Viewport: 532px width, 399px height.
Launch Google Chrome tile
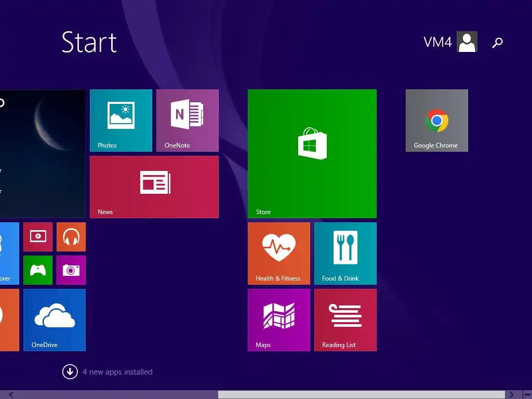point(436,121)
